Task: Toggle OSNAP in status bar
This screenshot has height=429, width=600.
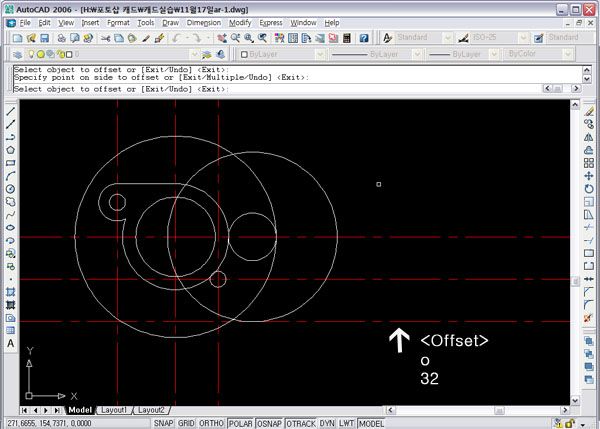Action: [269, 424]
